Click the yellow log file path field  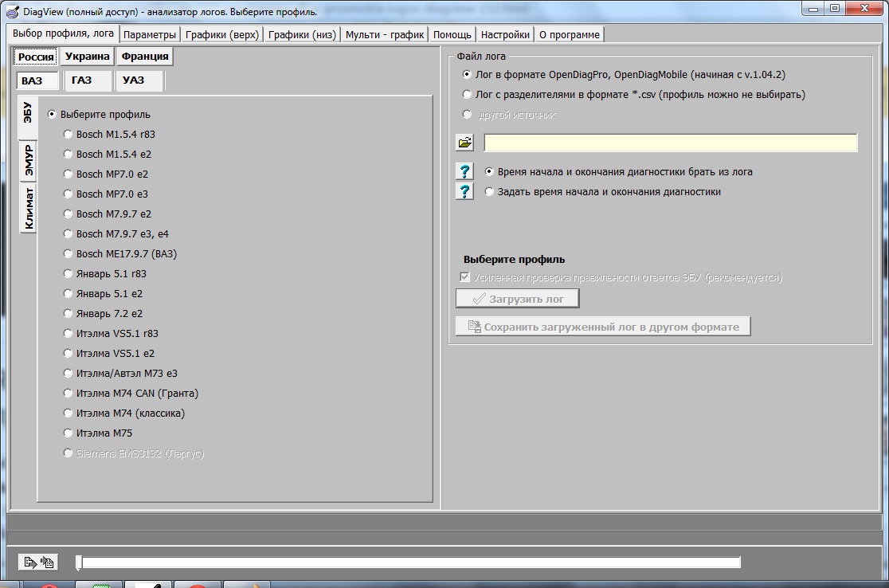[x=671, y=143]
